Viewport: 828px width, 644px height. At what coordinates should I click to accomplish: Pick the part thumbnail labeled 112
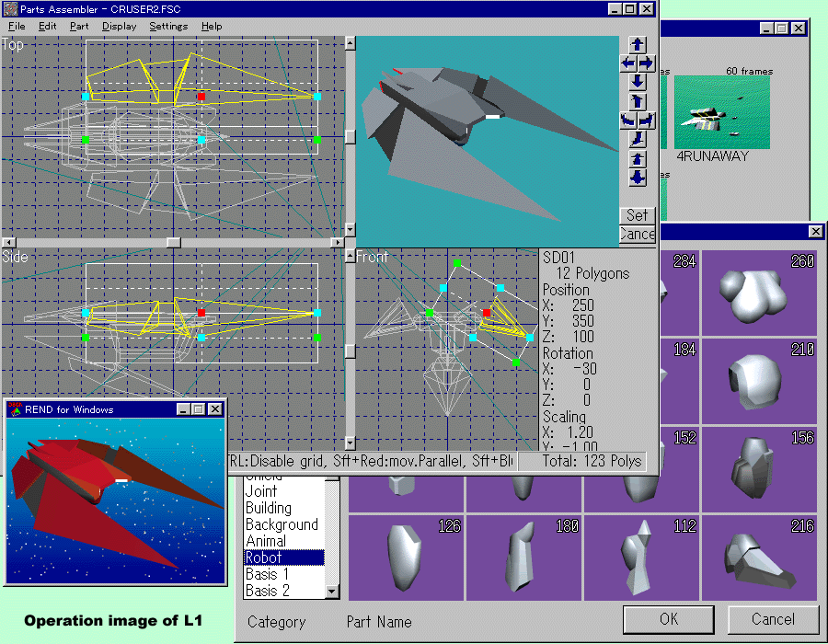pyautogui.click(x=641, y=554)
